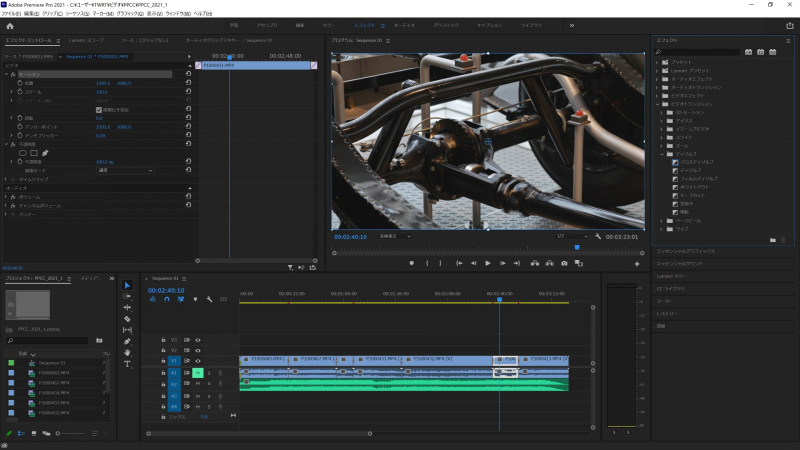The width and height of the screenshot is (800, 450).
Task: Click the New Bin icon in Project panel
Action: [99, 340]
